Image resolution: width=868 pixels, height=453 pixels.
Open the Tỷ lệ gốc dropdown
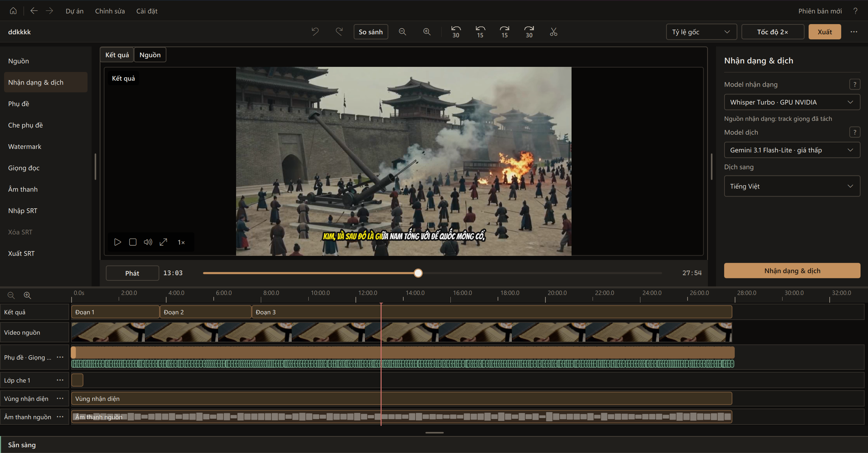(701, 32)
